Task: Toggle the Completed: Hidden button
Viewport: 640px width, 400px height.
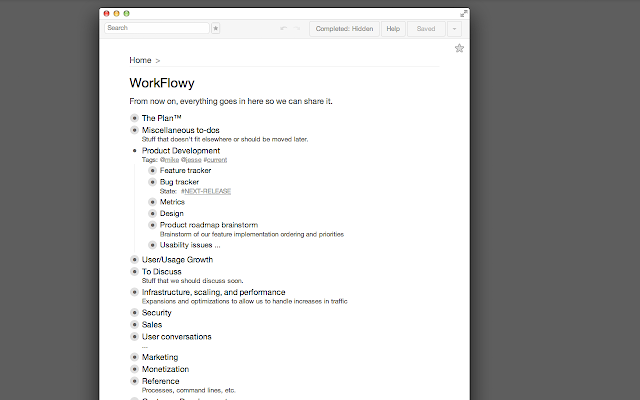Action: tap(344, 29)
